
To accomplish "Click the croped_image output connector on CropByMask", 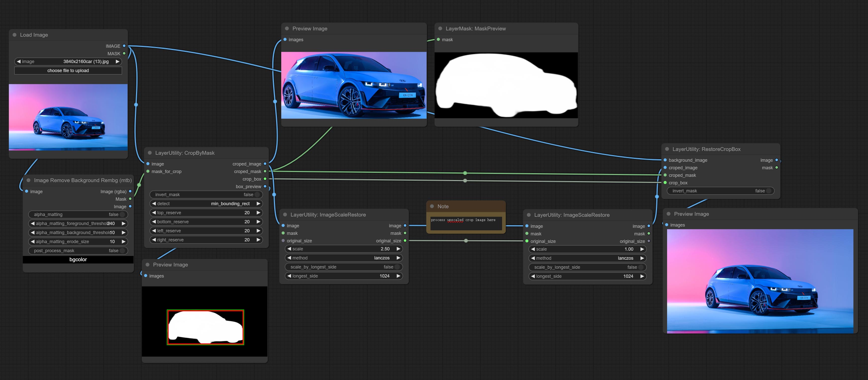I will [265, 164].
